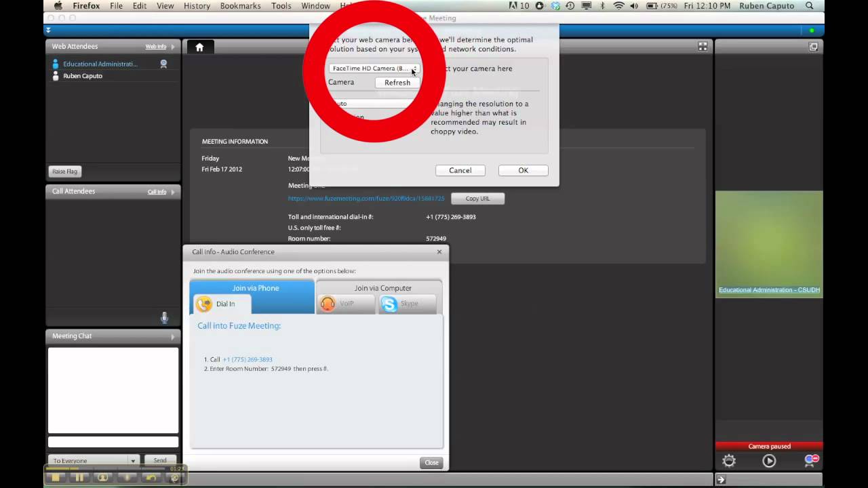
Task: Pause the screen recorder
Action: pyautogui.click(x=79, y=478)
